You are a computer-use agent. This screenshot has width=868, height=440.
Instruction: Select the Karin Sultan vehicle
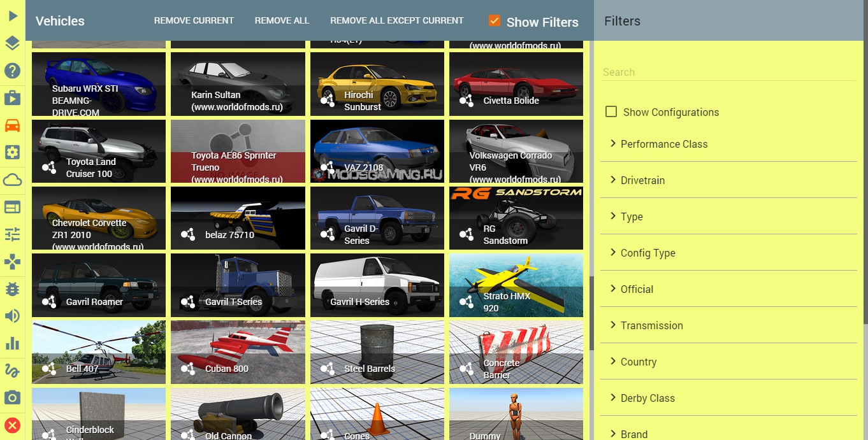point(238,84)
